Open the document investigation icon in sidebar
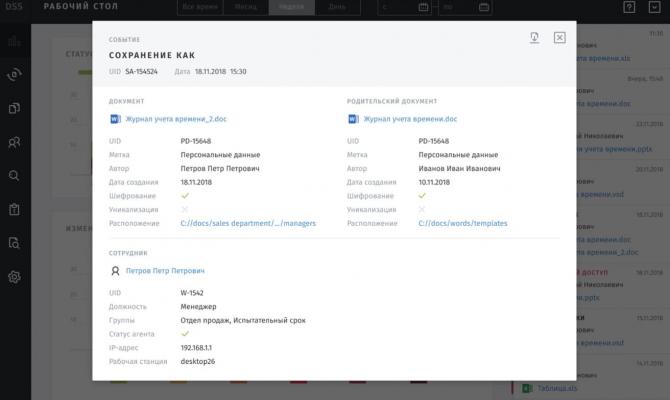The width and height of the screenshot is (670, 400). [14, 243]
